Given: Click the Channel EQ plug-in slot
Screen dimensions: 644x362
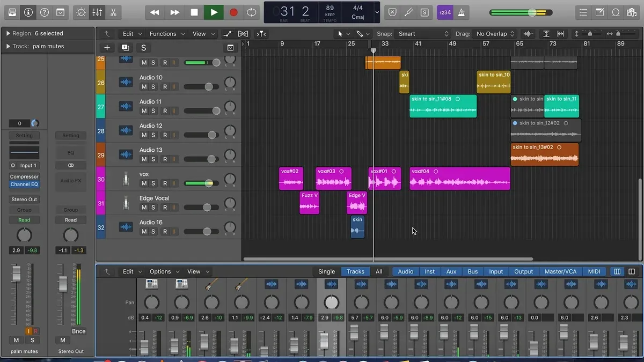Looking at the screenshot, I should tap(24, 184).
